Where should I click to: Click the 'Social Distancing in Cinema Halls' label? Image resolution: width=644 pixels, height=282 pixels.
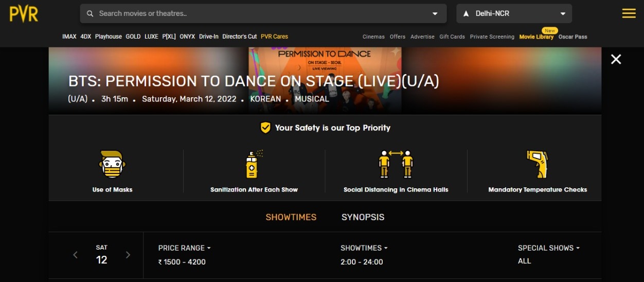[396, 190]
